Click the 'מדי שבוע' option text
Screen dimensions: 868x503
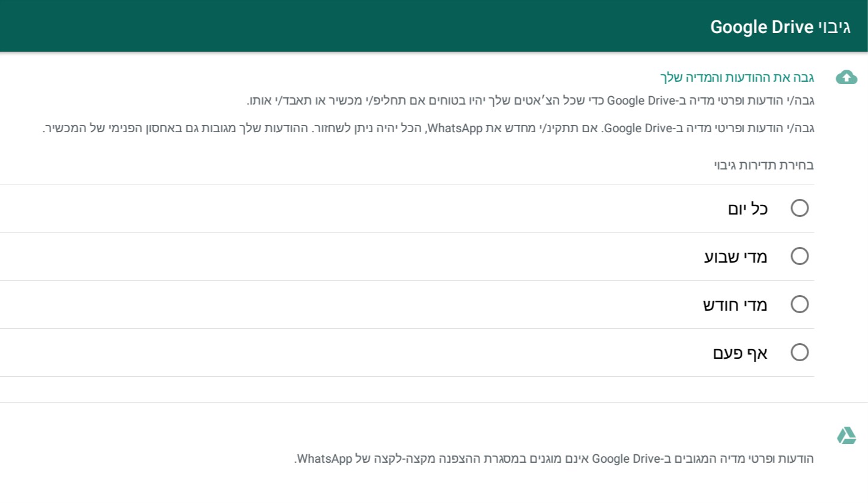736,257
